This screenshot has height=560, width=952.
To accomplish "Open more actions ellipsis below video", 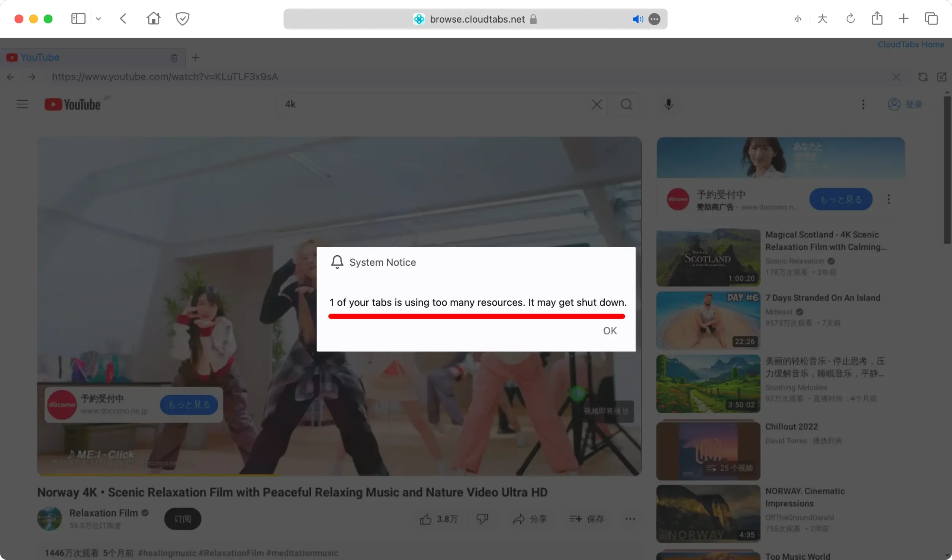I will (x=630, y=519).
